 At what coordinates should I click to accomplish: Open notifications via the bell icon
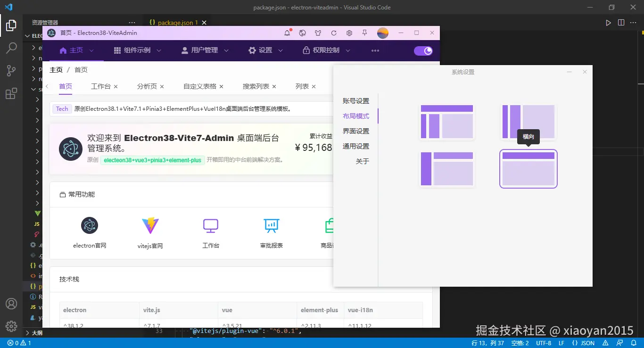click(x=287, y=33)
